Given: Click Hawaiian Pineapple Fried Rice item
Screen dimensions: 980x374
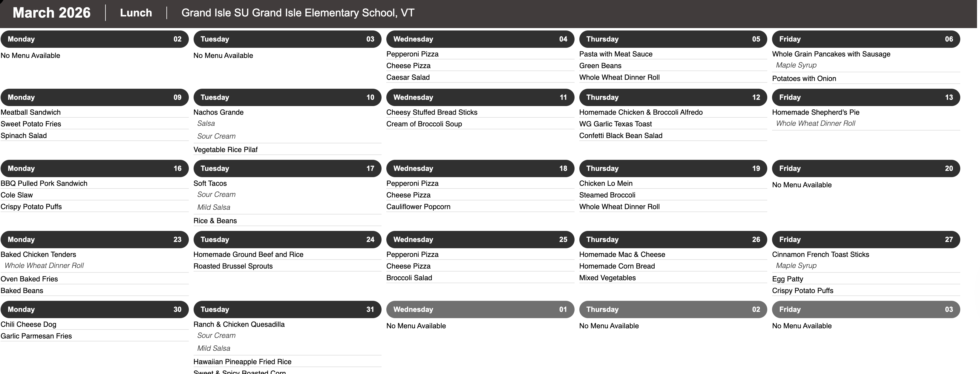Looking at the screenshot, I should (242, 362).
